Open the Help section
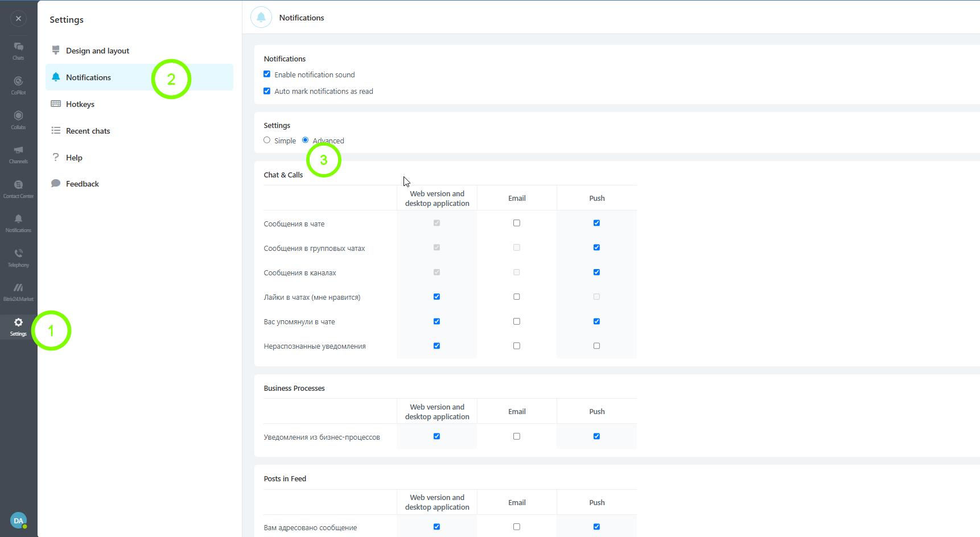 pyautogui.click(x=139, y=158)
